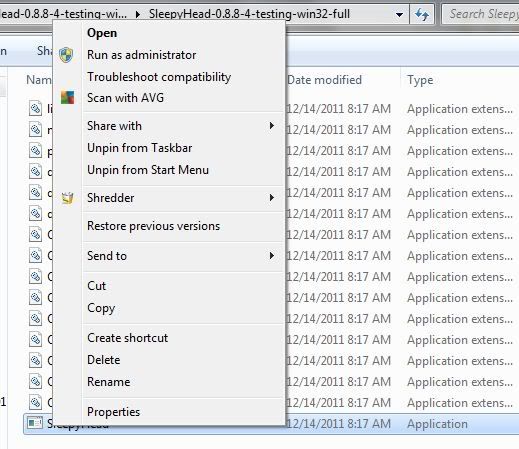519x449 pixels.
Task: Choose Unpin from Taskbar
Action: (x=139, y=148)
